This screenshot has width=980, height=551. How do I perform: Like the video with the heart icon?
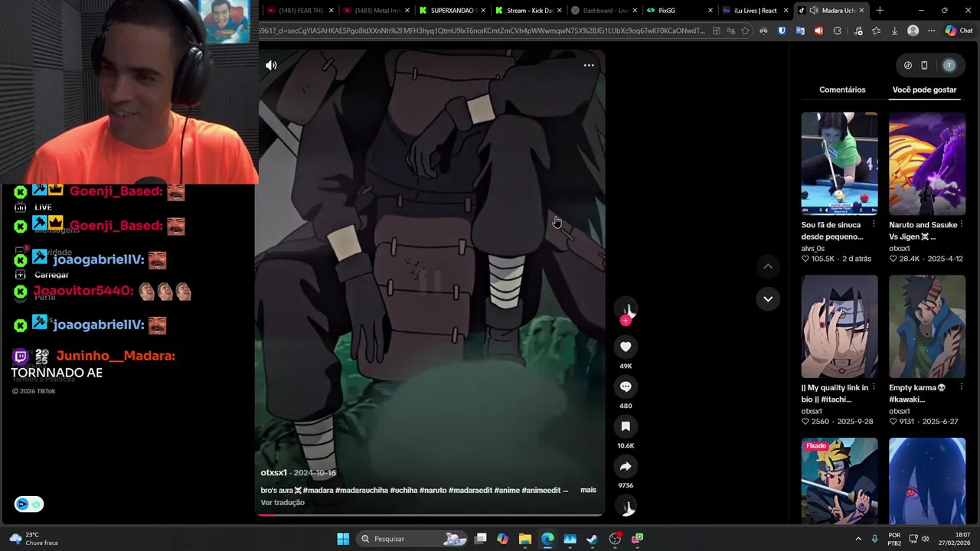pos(626,347)
